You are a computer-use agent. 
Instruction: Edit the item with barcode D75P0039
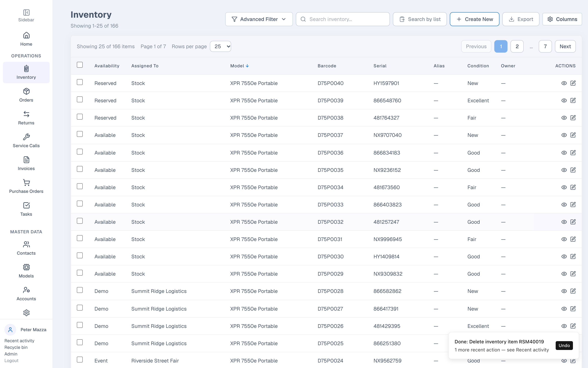(573, 100)
